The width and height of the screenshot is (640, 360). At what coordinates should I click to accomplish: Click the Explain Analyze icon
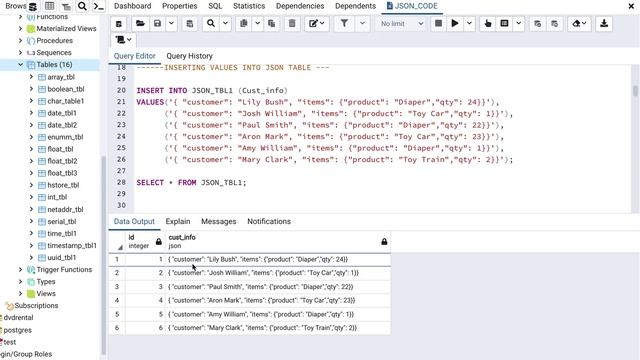tap(504, 24)
